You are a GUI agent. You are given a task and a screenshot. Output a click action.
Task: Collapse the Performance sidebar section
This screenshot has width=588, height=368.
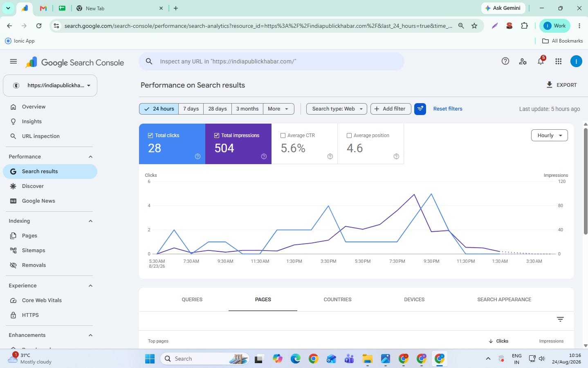point(90,157)
